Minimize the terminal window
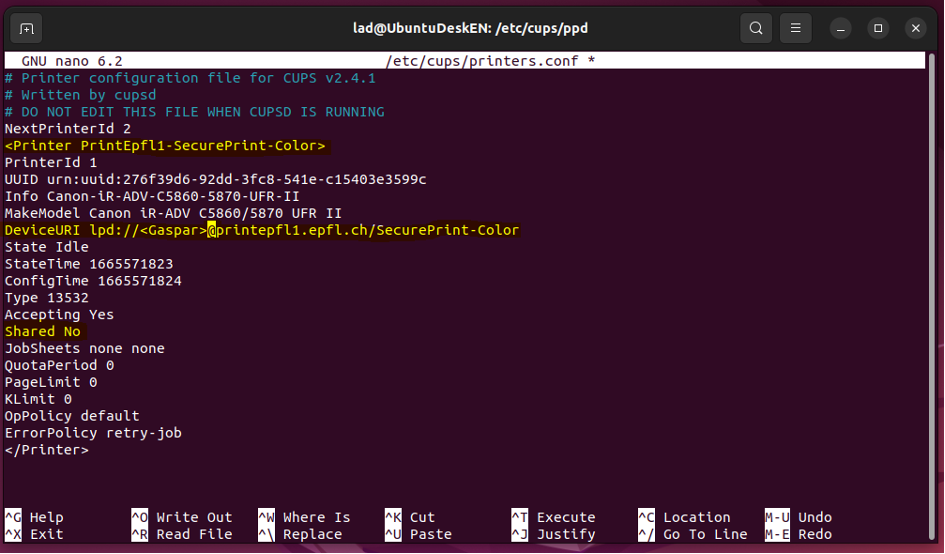 click(840, 28)
